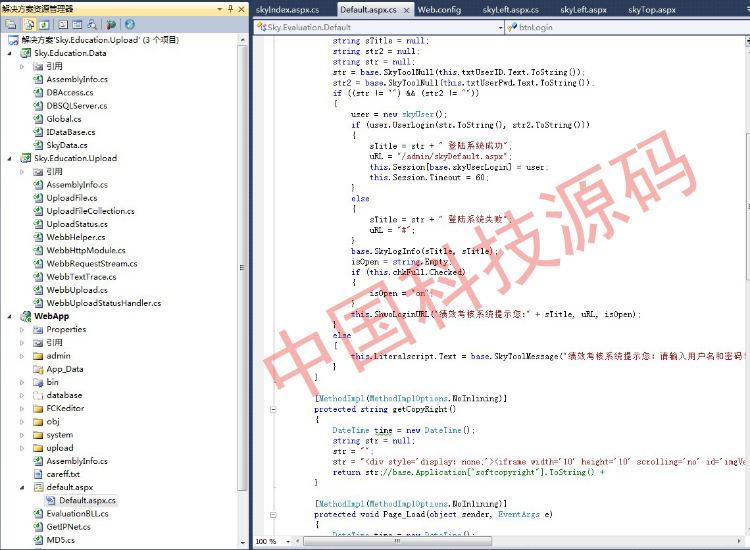Click the database folder icon
The height and width of the screenshot is (550, 750).
tap(38, 396)
